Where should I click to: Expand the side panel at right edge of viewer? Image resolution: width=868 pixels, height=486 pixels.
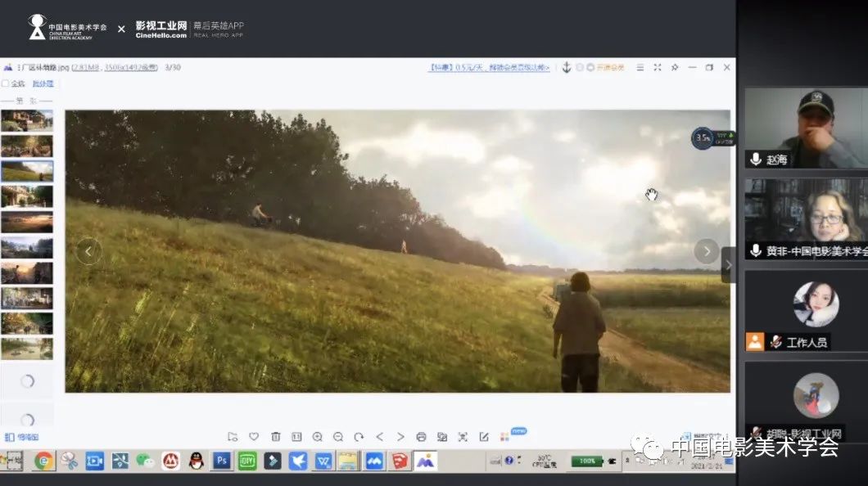pos(728,265)
